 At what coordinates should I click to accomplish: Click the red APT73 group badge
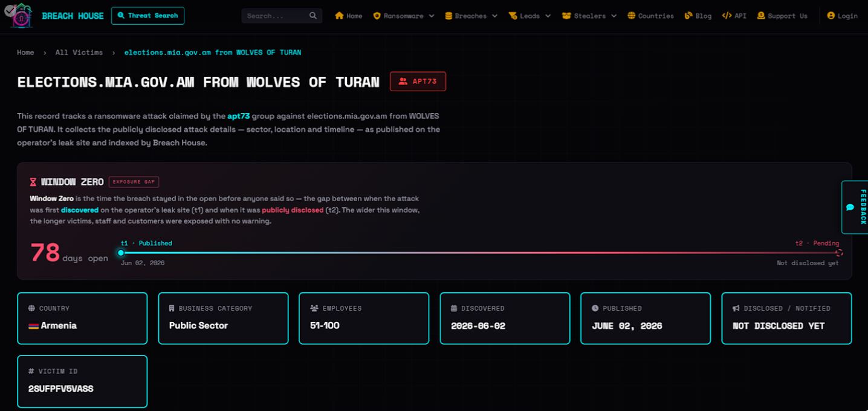[418, 81]
